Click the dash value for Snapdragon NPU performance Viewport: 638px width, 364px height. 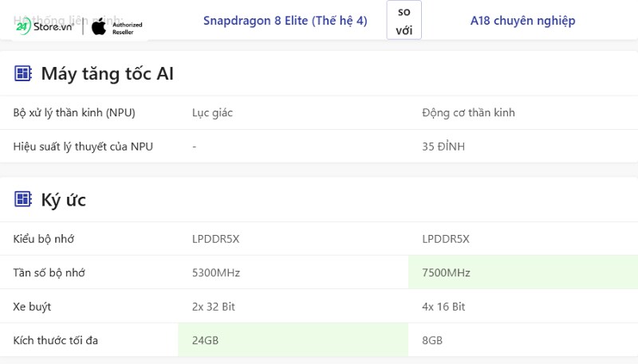pyautogui.click(x=194, y=147)
